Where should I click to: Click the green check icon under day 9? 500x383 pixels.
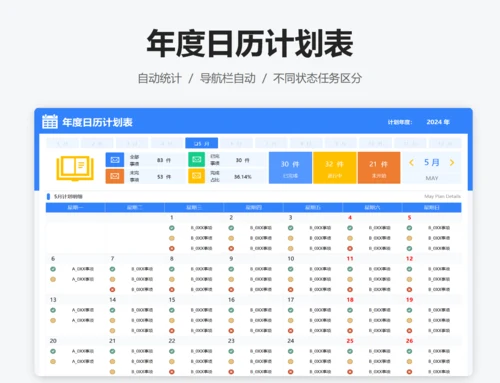231,269
